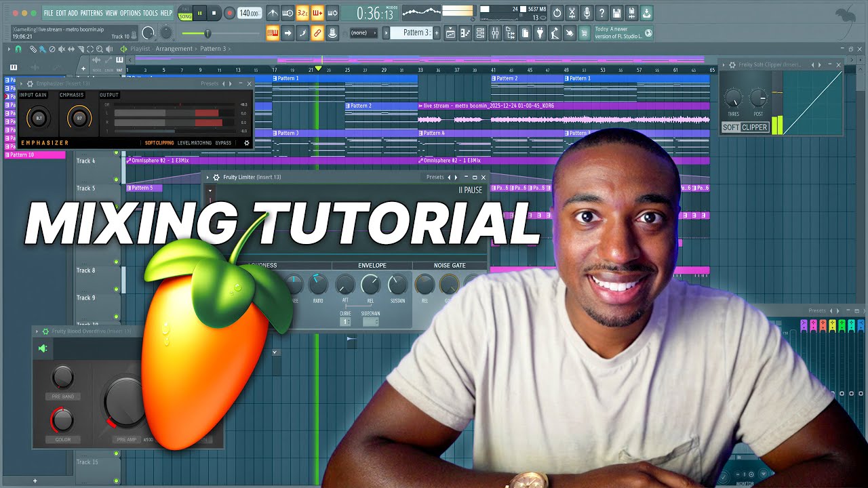Click the save project floppy icon

tap(616, 13)
